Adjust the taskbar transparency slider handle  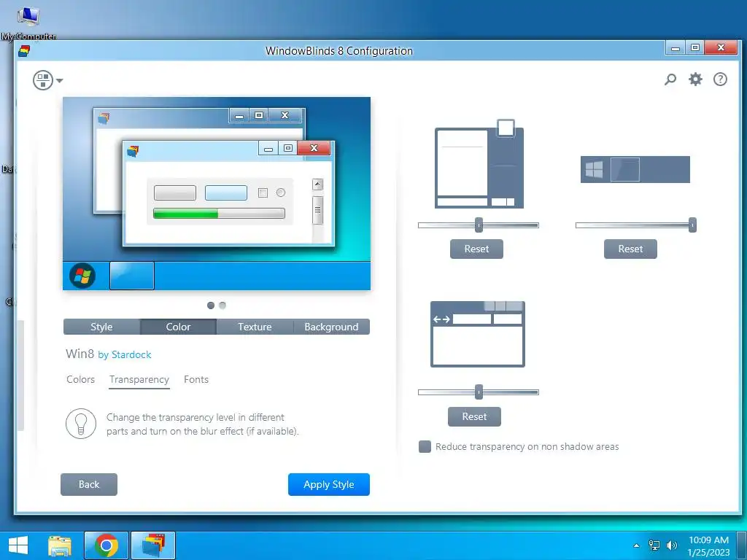pos(693,225)
